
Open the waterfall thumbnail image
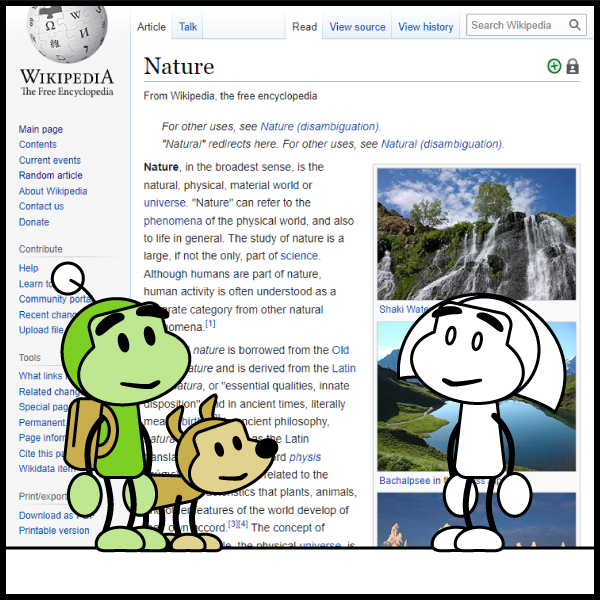click(x=476, y=233)
